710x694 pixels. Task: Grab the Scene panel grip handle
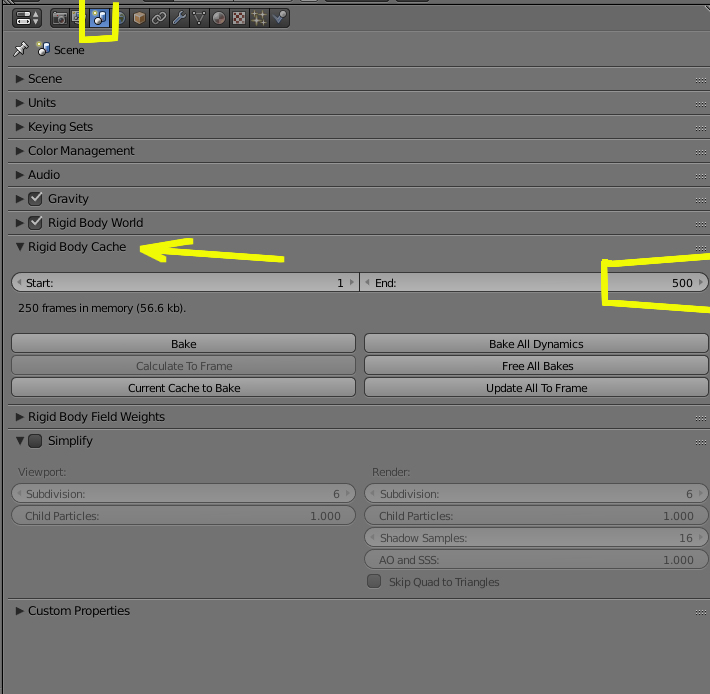[700, 80]
